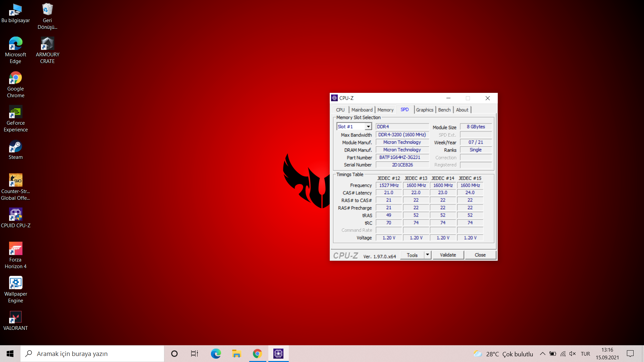This screenshot has width=644, height=362.
Task: Click the Close button in CPU-Z
Action: tap(480, 255)
